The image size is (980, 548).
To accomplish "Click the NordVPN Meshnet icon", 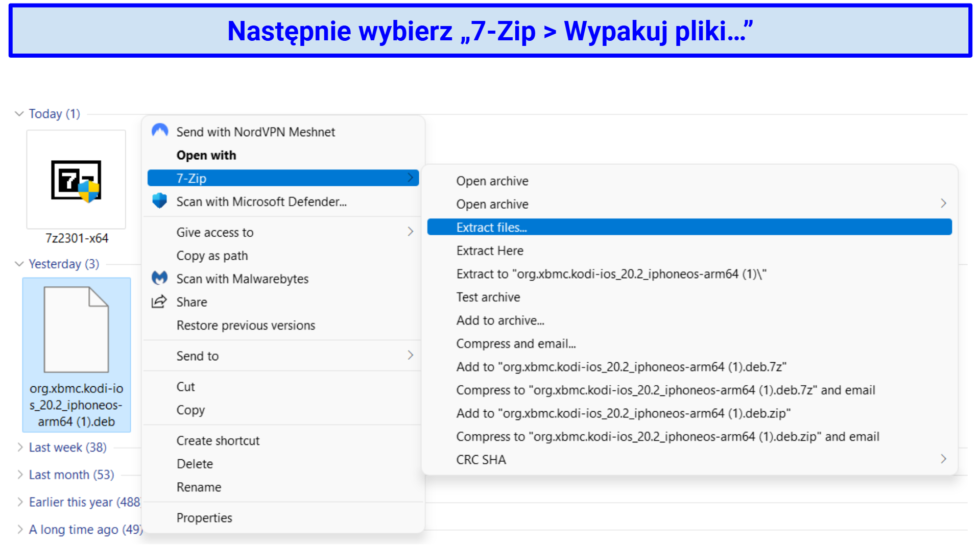I will [160, 131].
